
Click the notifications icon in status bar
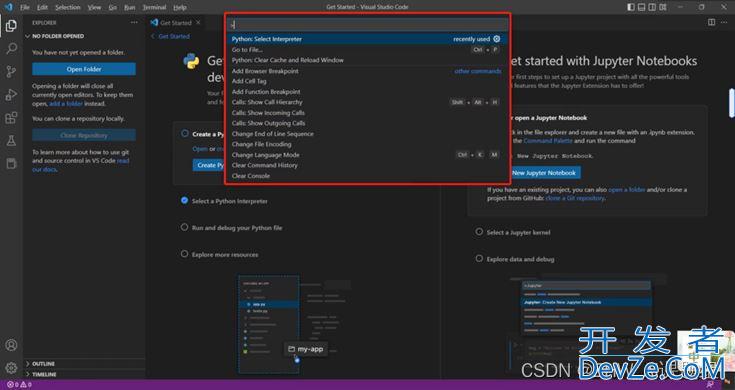point(711,385)
